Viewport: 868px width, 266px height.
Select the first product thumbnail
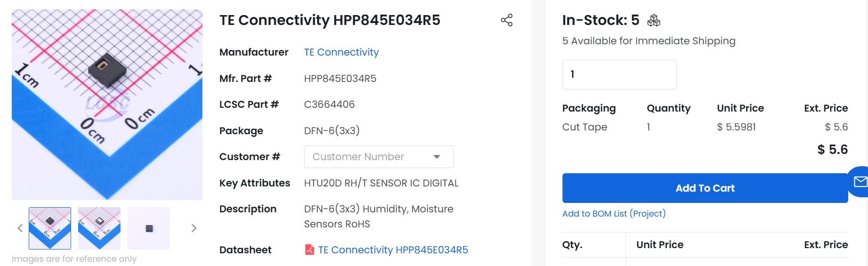[x=50, y=228]
